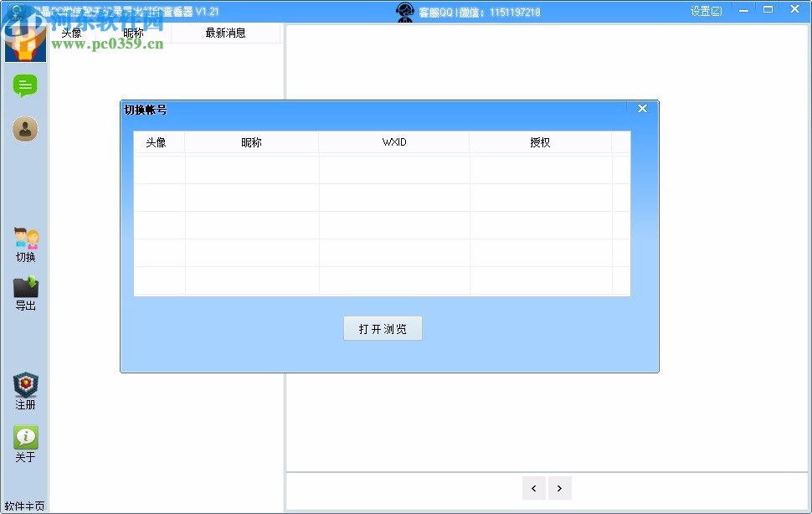The width and height of the screenshot is (812, 514).
Task: Click the customer service headset icon
Action: pos(405,12)
